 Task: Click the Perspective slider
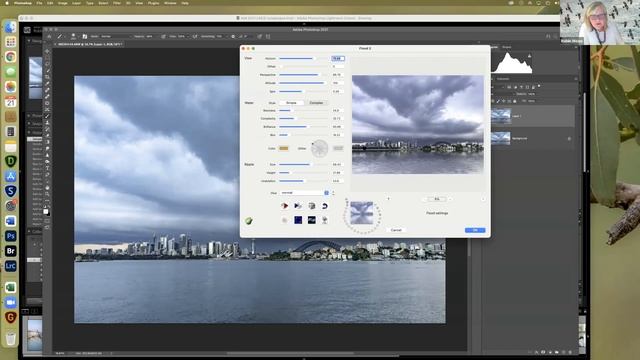[304, 75]
